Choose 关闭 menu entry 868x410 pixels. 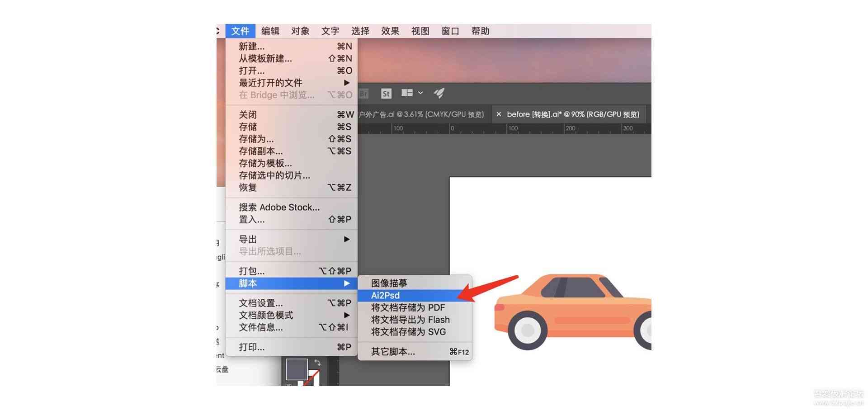click(292, 114)
